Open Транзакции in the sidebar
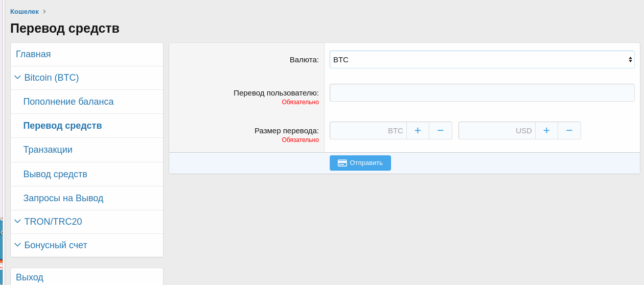 48,150
